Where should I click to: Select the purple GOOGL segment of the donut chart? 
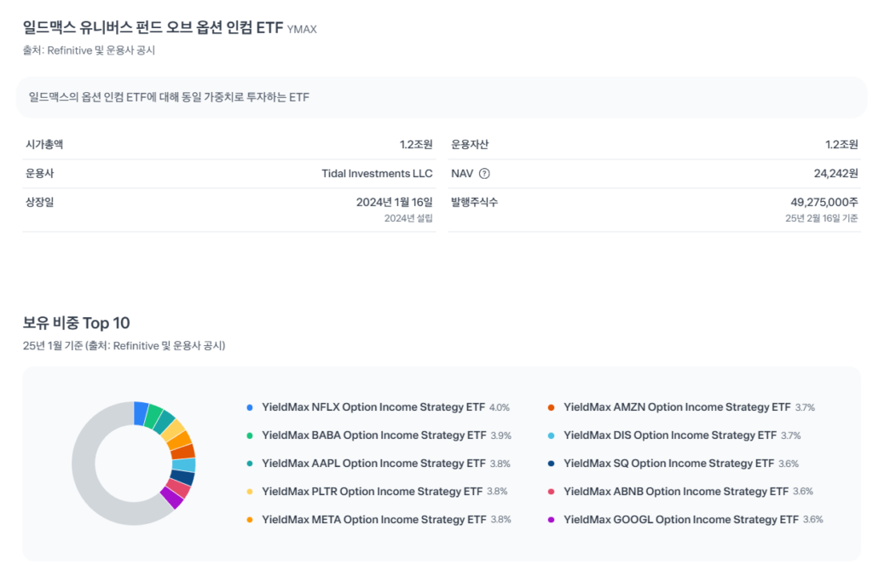171,498
